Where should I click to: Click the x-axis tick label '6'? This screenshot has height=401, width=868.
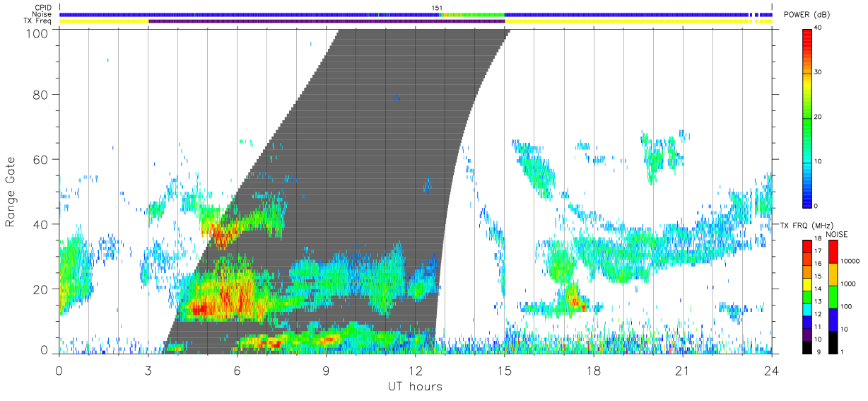pos(237,371)
